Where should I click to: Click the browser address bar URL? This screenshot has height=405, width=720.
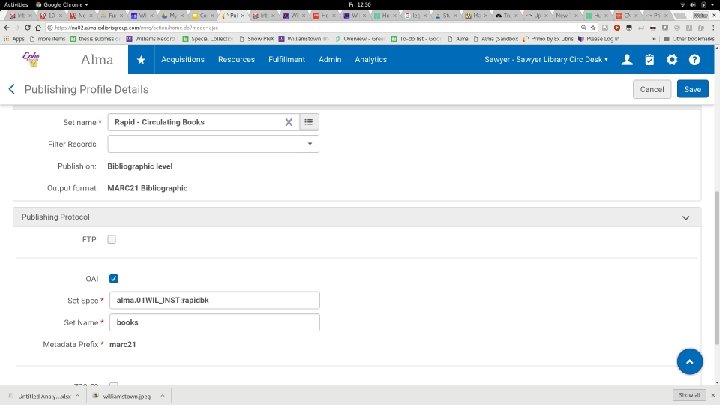click(x=136, y=28)
